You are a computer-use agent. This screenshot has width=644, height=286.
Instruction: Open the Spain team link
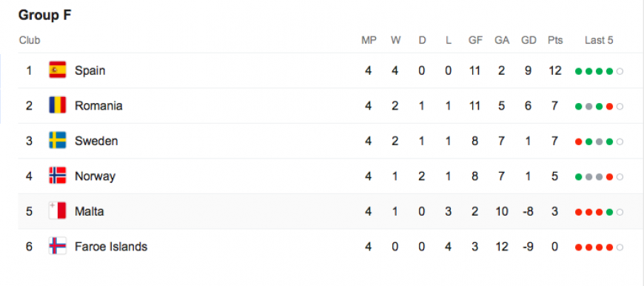90,70
